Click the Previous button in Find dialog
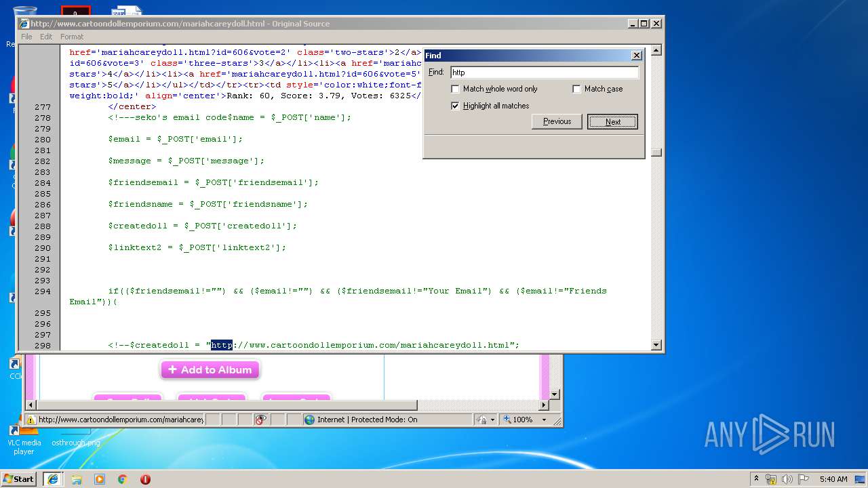This screenshot has height=488, width=868. (557, 121)
